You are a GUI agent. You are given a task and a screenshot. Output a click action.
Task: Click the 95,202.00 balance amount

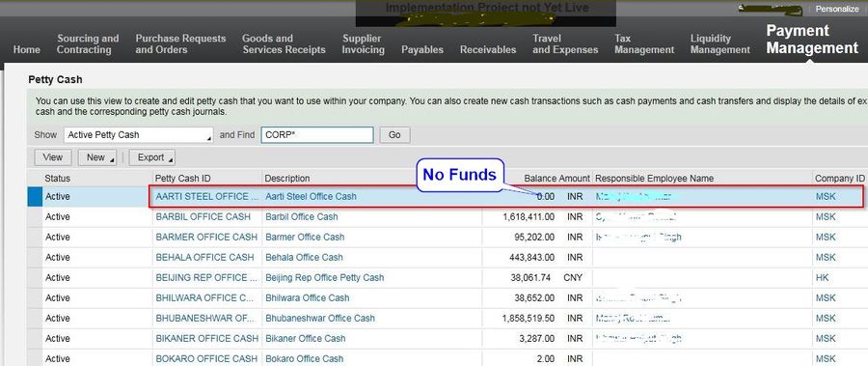click(x=533, y=237)
